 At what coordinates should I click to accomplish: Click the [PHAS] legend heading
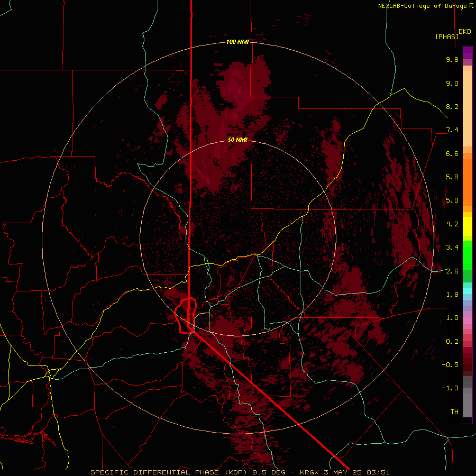pos(447,37)
